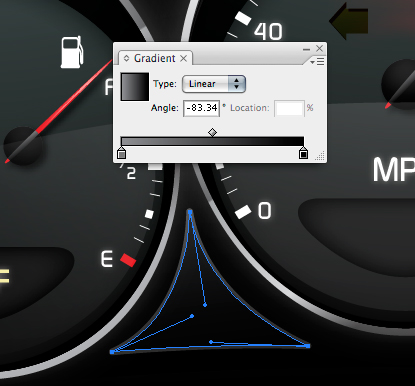Select the gradient midpoint diamond marker
Screen dimensions: 415x386
pyautogui.click(x=212, y=133)
